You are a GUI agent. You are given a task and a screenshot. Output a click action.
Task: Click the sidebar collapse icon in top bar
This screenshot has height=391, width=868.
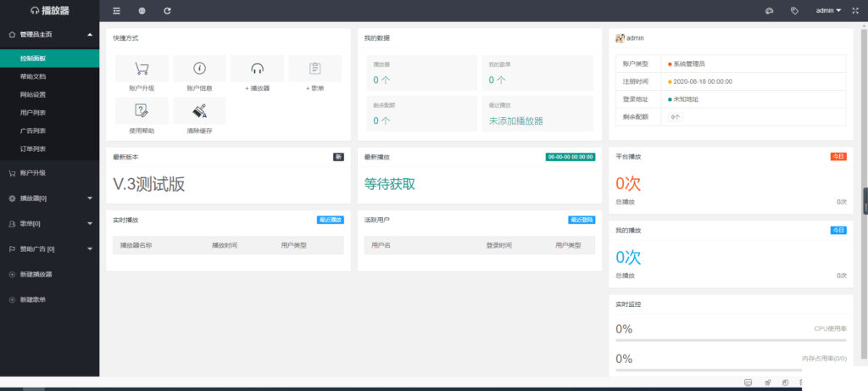[116, 11]
